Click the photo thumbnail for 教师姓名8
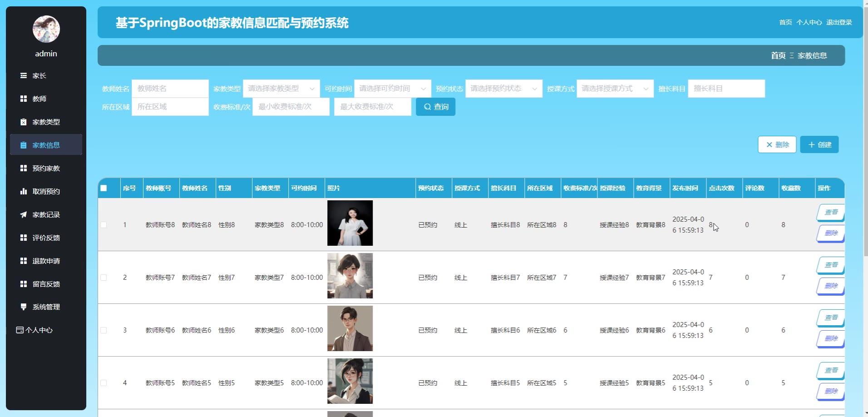The image size is (868, 417). [x=350, y=223]
